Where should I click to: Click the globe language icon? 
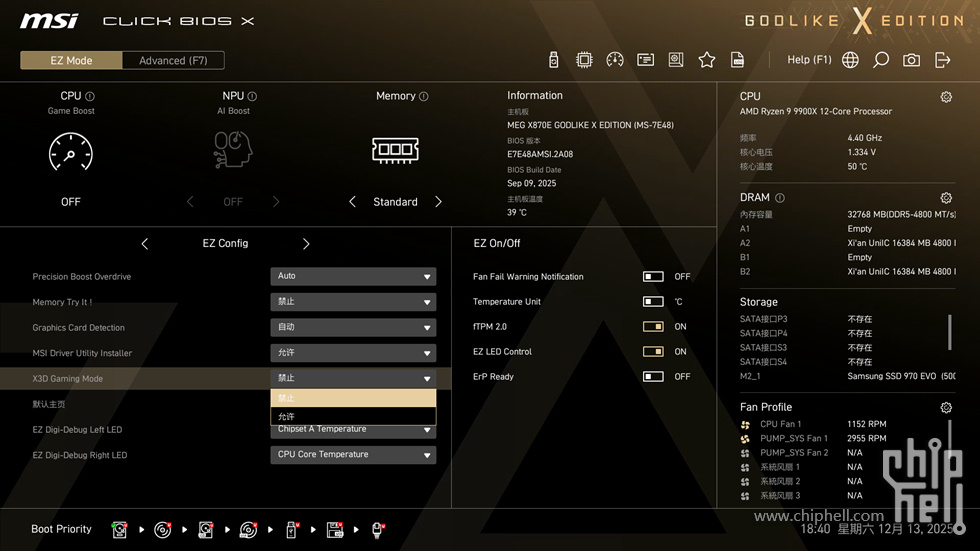click(x=850, y=60)
